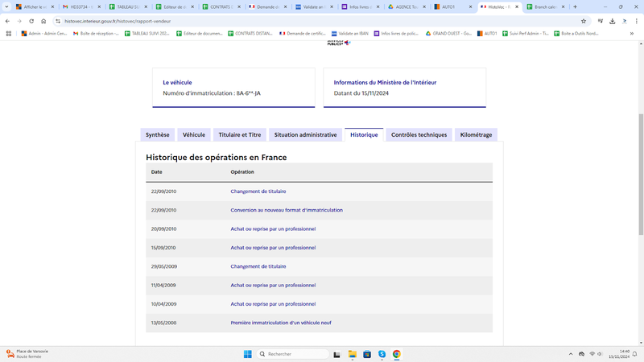
Task: View site information icon in address bar
Action: [x=58, y=21]
